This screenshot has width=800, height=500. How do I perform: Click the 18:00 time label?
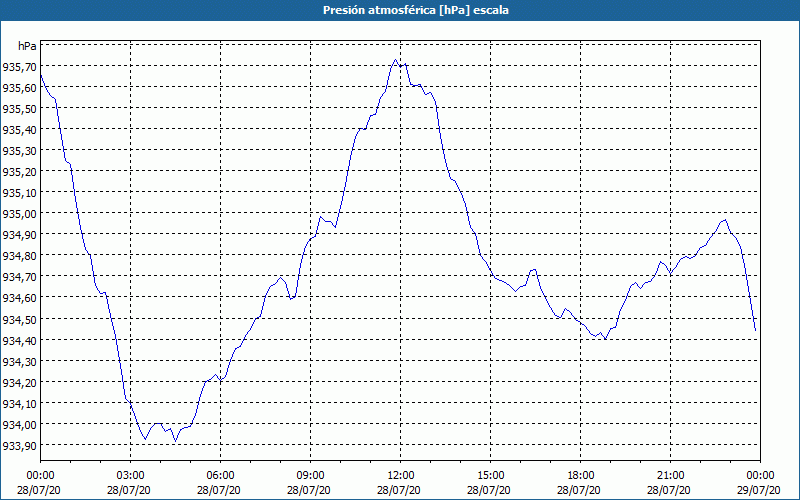(580, 476)
